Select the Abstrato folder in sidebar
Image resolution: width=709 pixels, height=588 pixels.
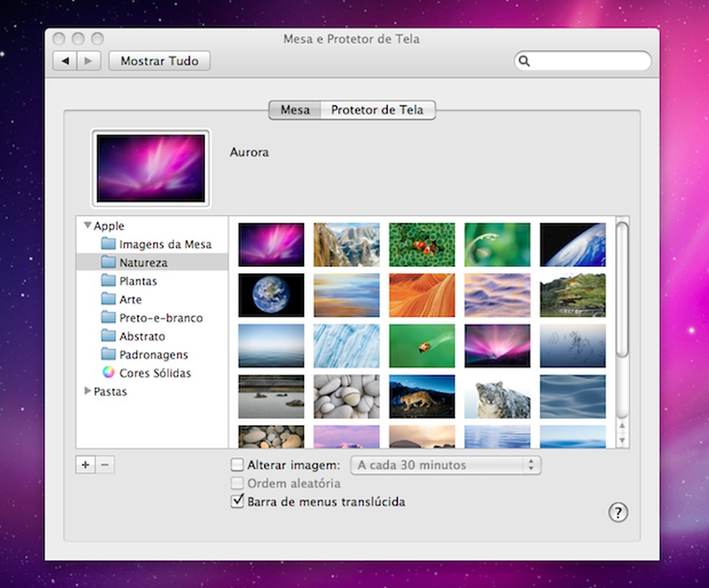pyautogui.click(x=142, y=337)
